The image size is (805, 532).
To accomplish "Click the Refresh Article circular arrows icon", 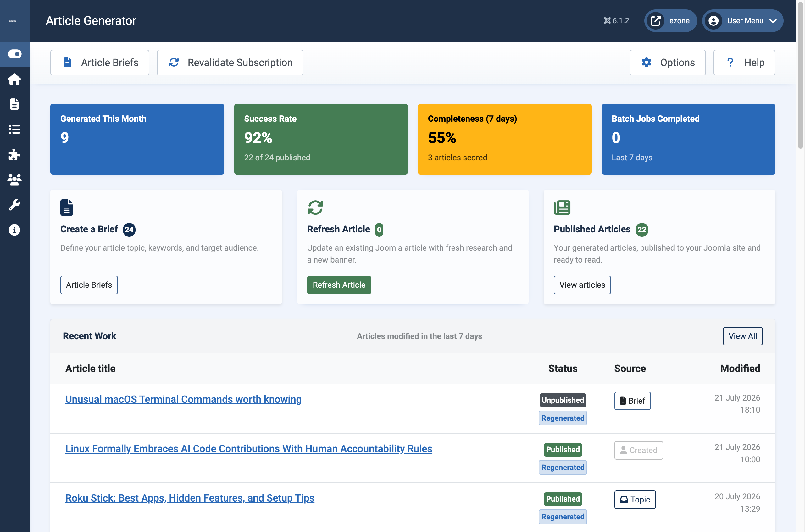I will click(315, 207).
